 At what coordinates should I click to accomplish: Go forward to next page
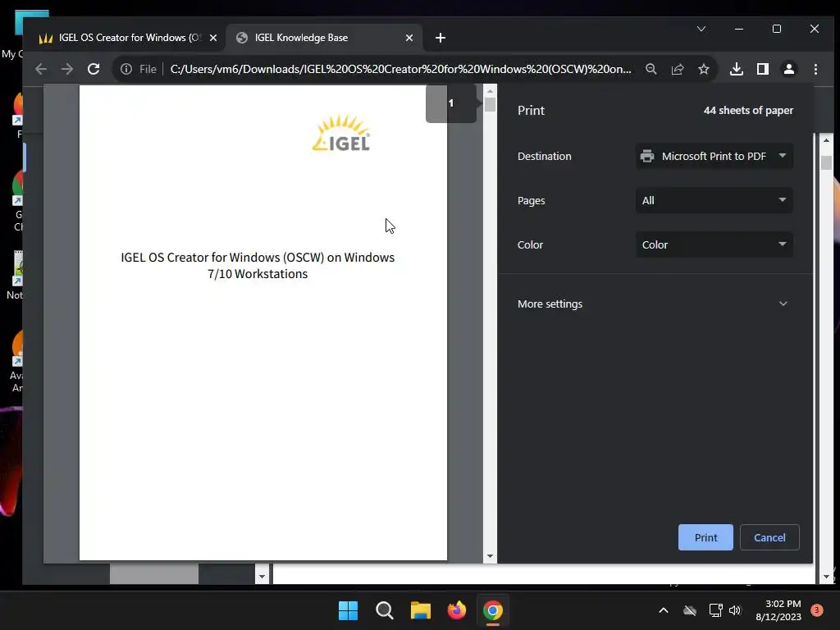(x=67, y=69)
